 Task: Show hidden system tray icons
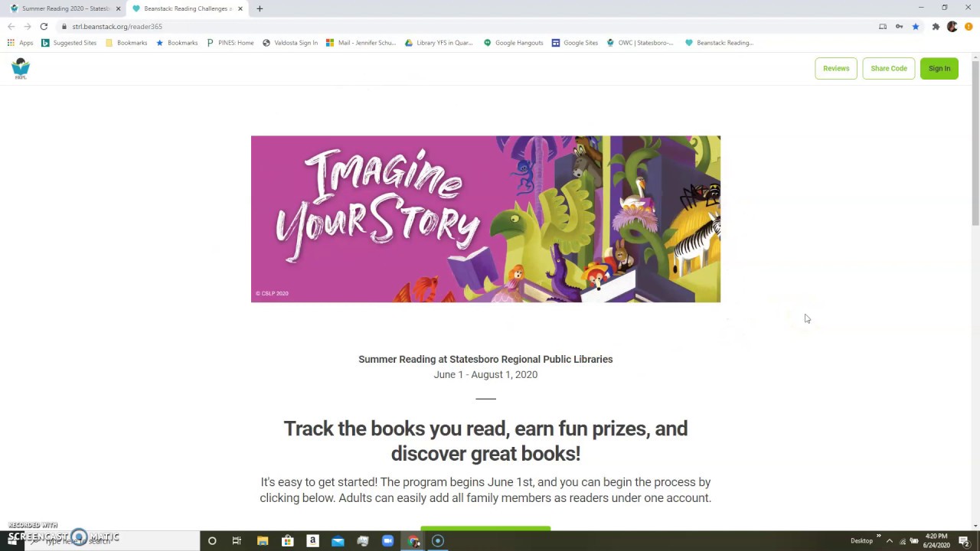coord(889,541)
